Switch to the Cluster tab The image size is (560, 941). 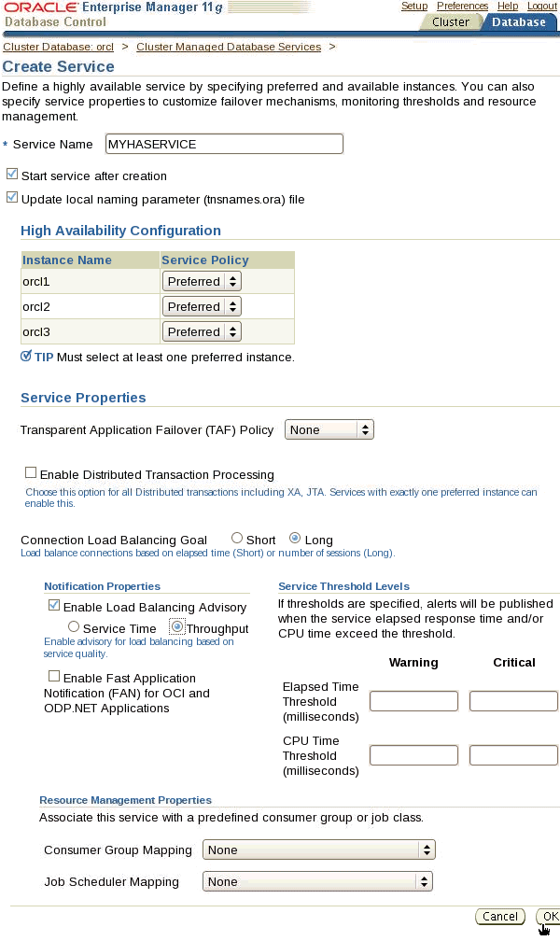click(x=451, y=21)
